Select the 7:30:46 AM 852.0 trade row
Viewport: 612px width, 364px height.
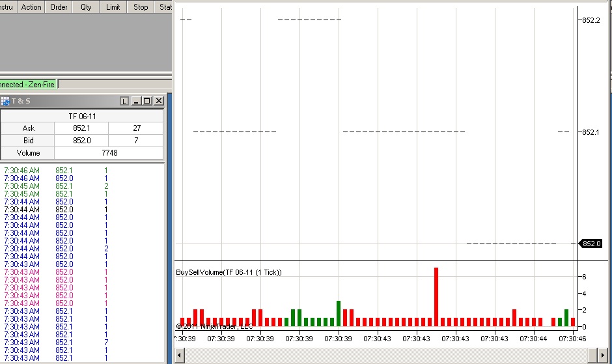coord(82,178)
